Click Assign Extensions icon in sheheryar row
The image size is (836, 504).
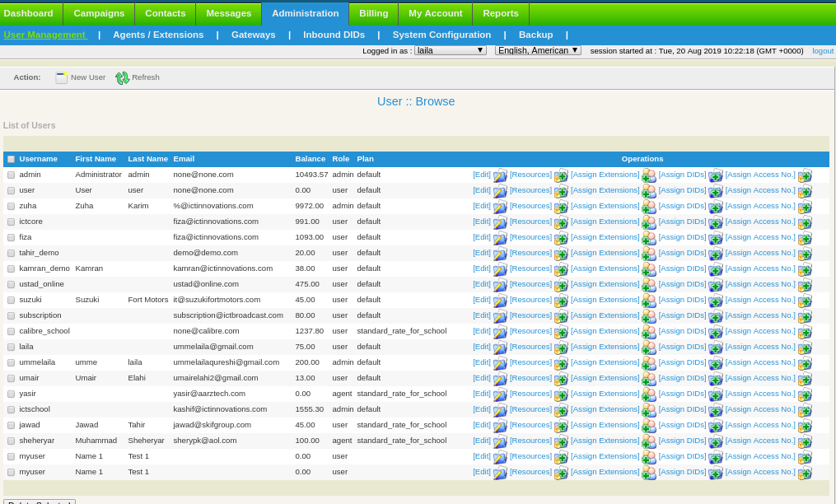coord(648,441)
